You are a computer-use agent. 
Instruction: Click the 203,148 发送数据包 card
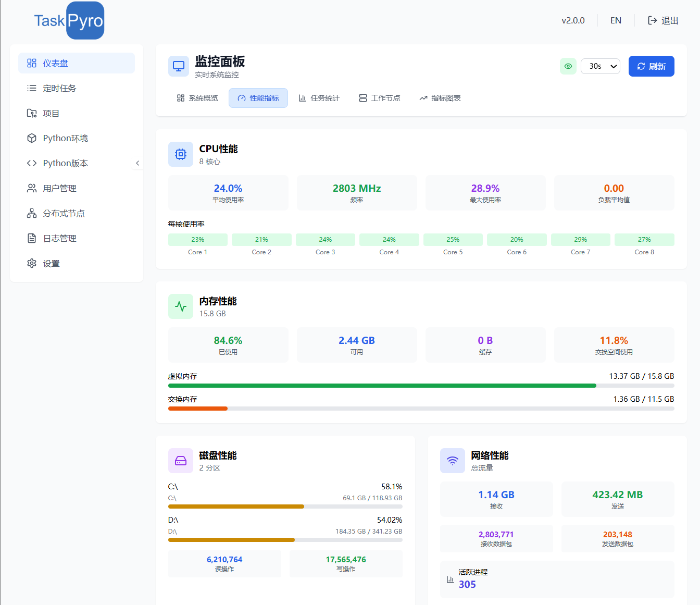click(618, 539)
